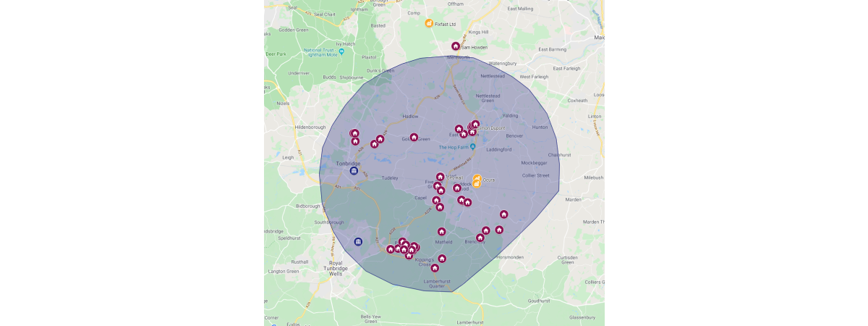The height and width of the screenshot is (326, 868).
Task: Click the blue building marker at Tonbridge
Action: tap(354, 171)
